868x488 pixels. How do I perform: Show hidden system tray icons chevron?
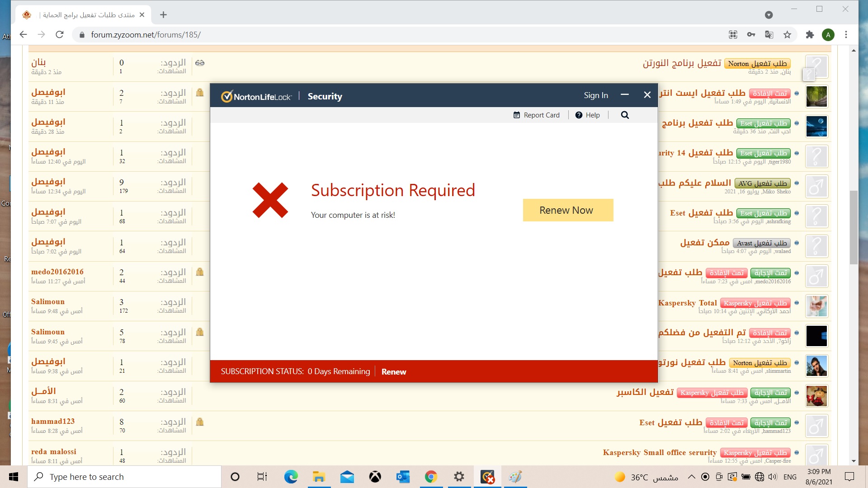pos(692,477)
